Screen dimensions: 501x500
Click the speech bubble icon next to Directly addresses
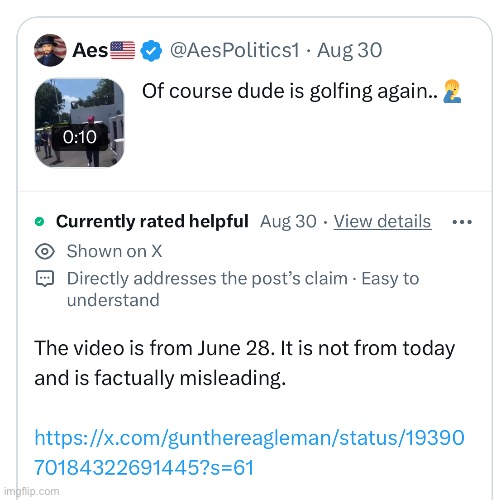(45, 278)
